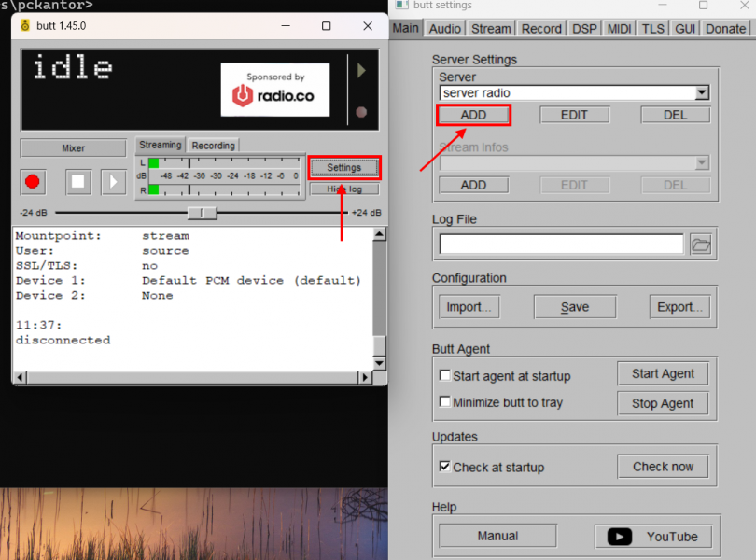
Task: Adjust the gain slider handle
Action: (202, 213)
